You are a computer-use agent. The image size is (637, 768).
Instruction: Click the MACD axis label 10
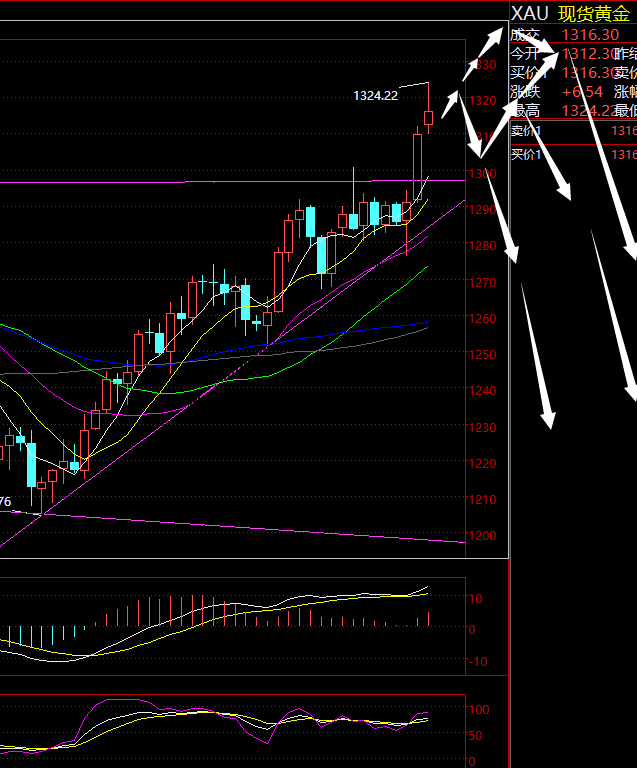(475, 599)
